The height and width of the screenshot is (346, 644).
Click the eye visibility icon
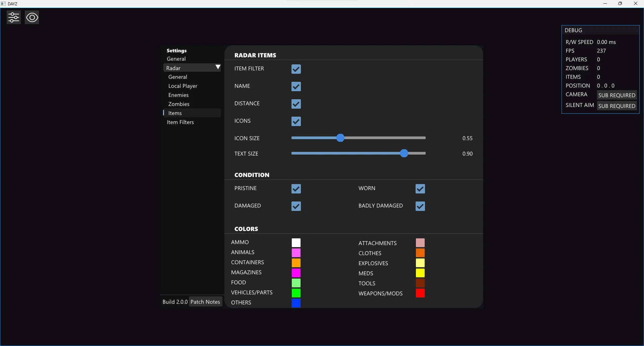click(x=32, y=17)
